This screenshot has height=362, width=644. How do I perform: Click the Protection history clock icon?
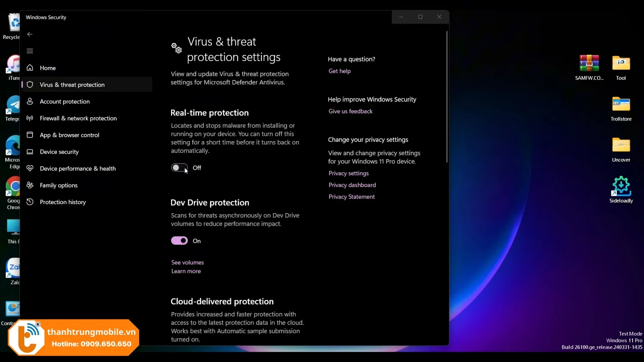click(30, 202)
